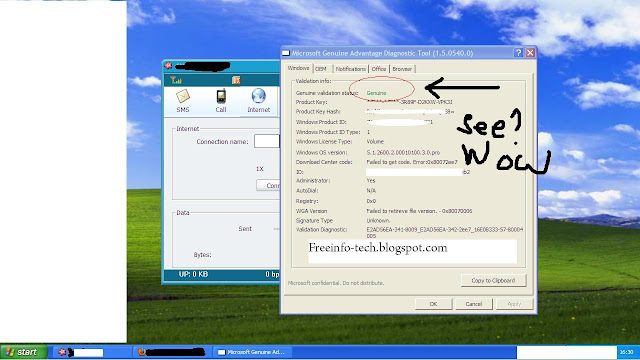640x360 pixels.
Task: Switch to the Windows tab
Action: 298,68
